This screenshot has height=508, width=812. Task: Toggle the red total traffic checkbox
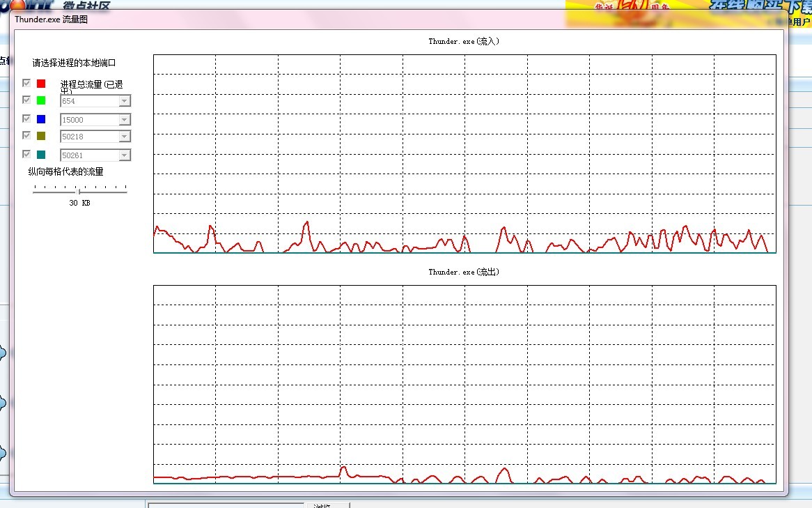26,83
